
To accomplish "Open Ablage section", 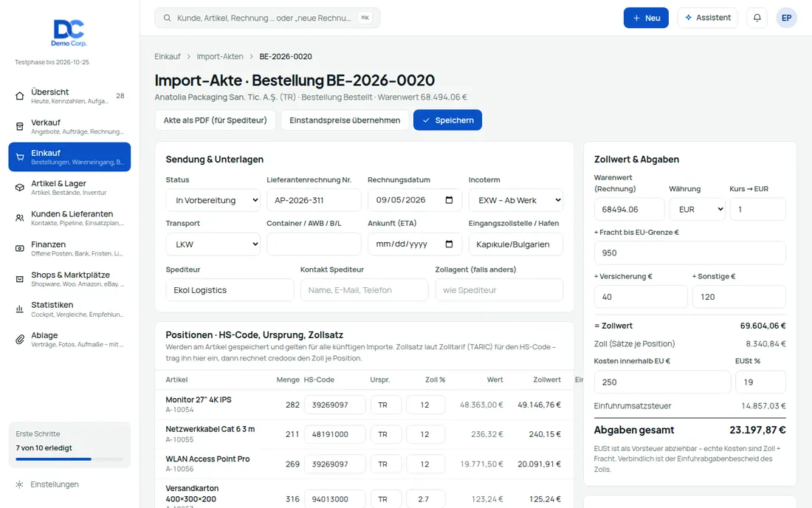I will pos(69,340).
